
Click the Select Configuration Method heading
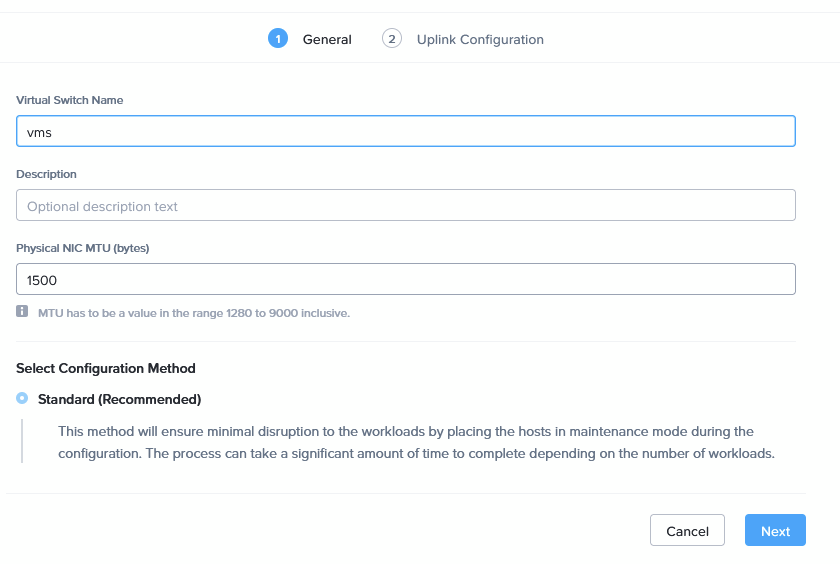(x=106, y=368)
